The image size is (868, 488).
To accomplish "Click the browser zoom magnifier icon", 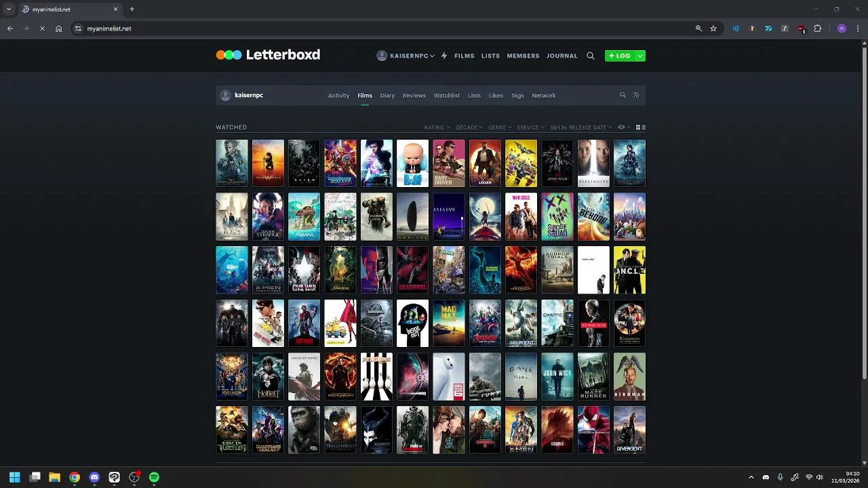I will (x=698, y=28).
